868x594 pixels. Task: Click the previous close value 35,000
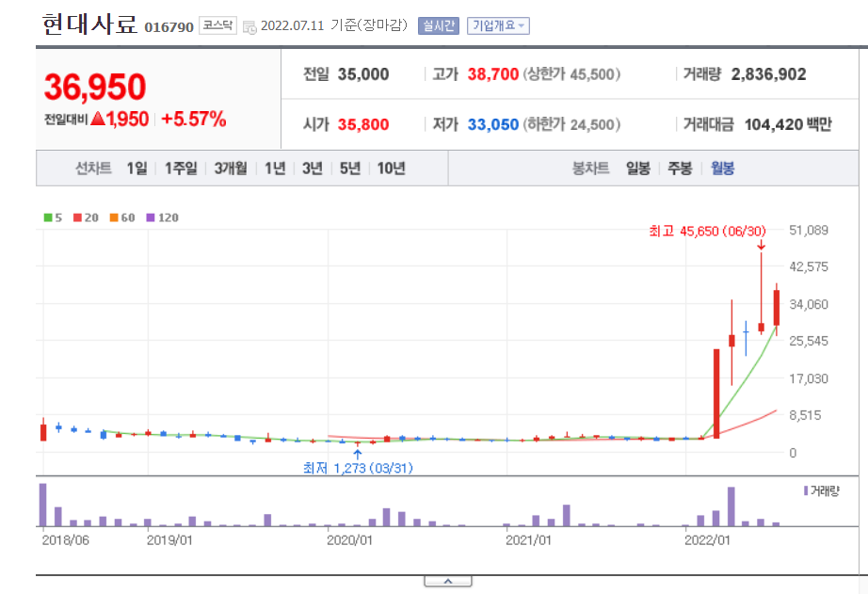363,74
